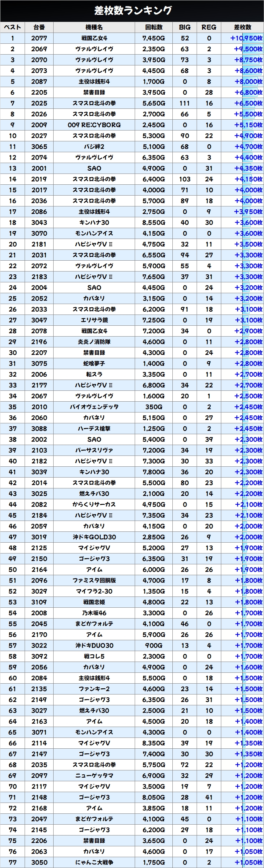Click バジ絆2 machine name
This screenshot has width=264, height=868.
point(94,147)
